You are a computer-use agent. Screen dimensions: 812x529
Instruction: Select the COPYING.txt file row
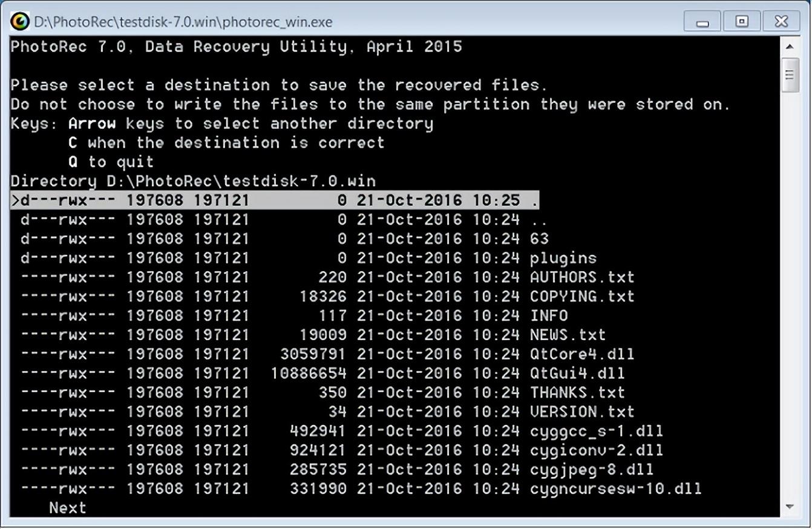581,297
